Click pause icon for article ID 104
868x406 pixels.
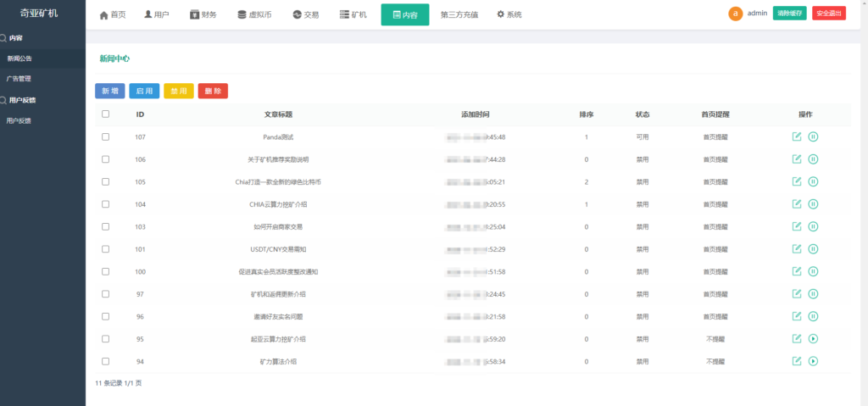(813, 203)
